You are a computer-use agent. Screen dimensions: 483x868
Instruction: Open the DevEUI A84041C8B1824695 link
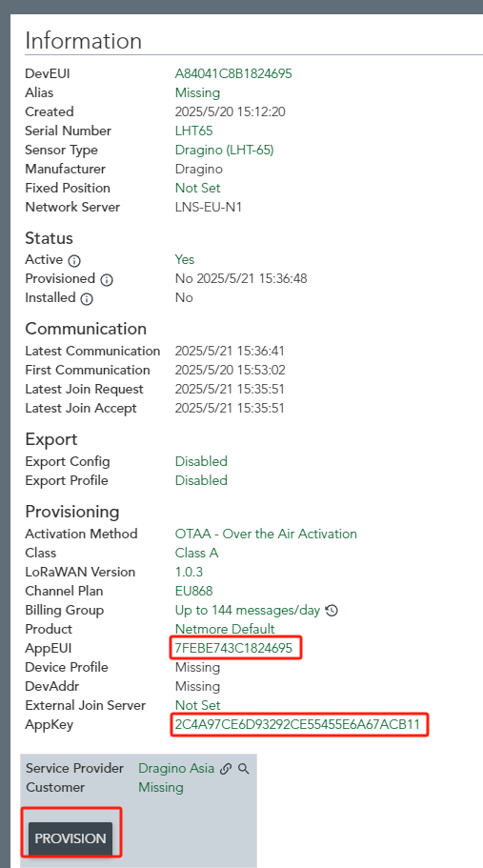pyautogui.click(x=233, y=73)
